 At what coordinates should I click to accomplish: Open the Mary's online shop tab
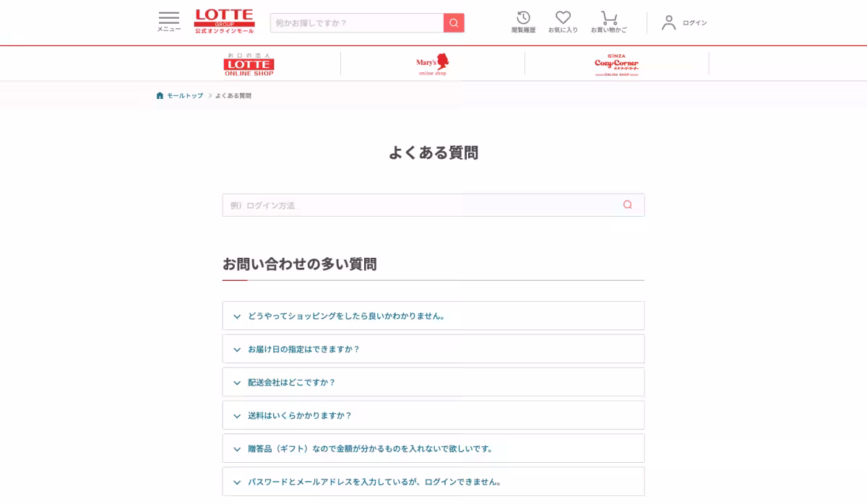click(432, 64)
